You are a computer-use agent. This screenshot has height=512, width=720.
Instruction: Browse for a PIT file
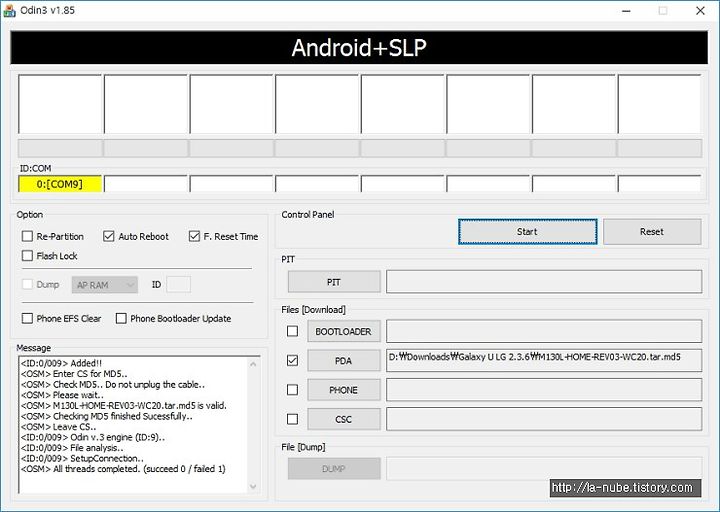click(x=334, y=282)
